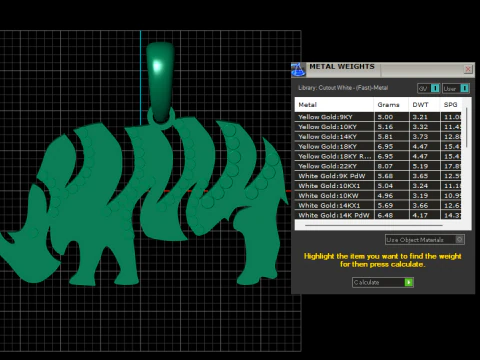Click the green pendant bail in viewport
Screen dimensions: 480x360
click(160, 82)
